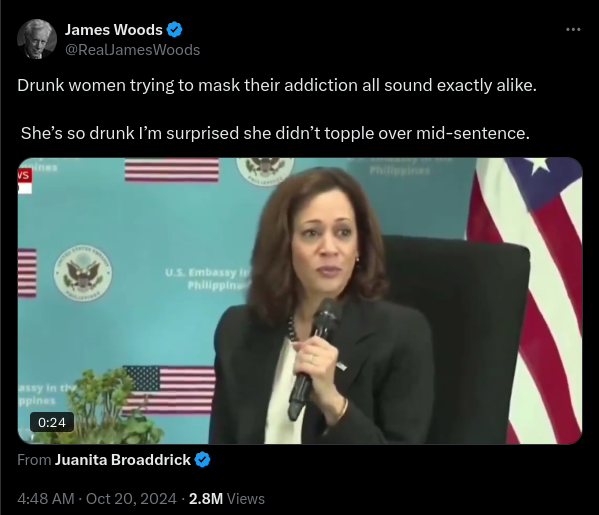Click the 0:24 video duration badge
This screenshot has width=599, height=515.
[52, 422]
